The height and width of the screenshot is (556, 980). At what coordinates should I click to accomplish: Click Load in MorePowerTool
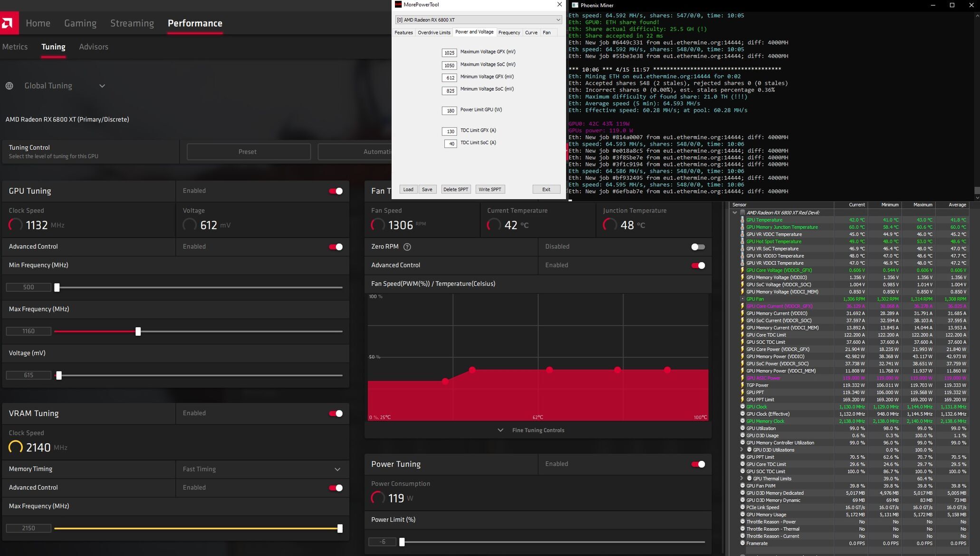(408, 189)
